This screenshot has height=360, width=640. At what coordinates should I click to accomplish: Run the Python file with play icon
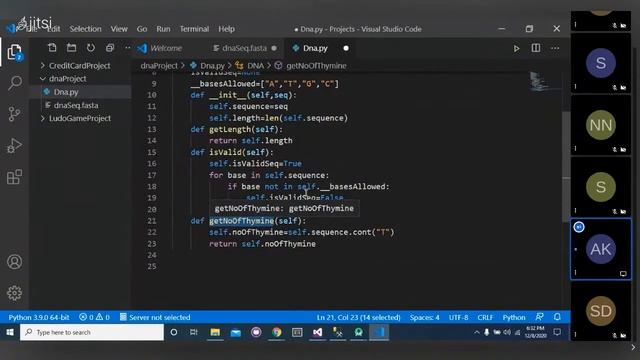click(x=516, y=49)
